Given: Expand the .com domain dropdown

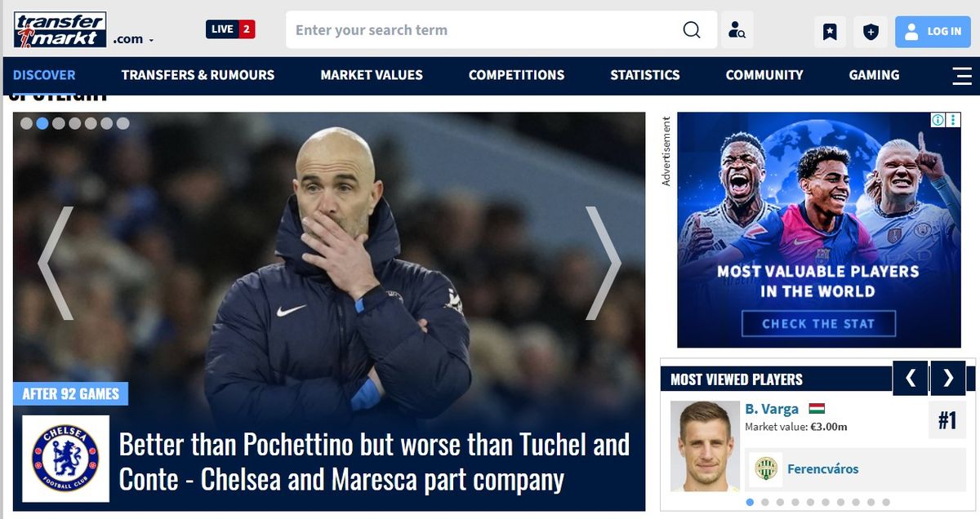Looking at the screenshot, I should pos(133,39).
